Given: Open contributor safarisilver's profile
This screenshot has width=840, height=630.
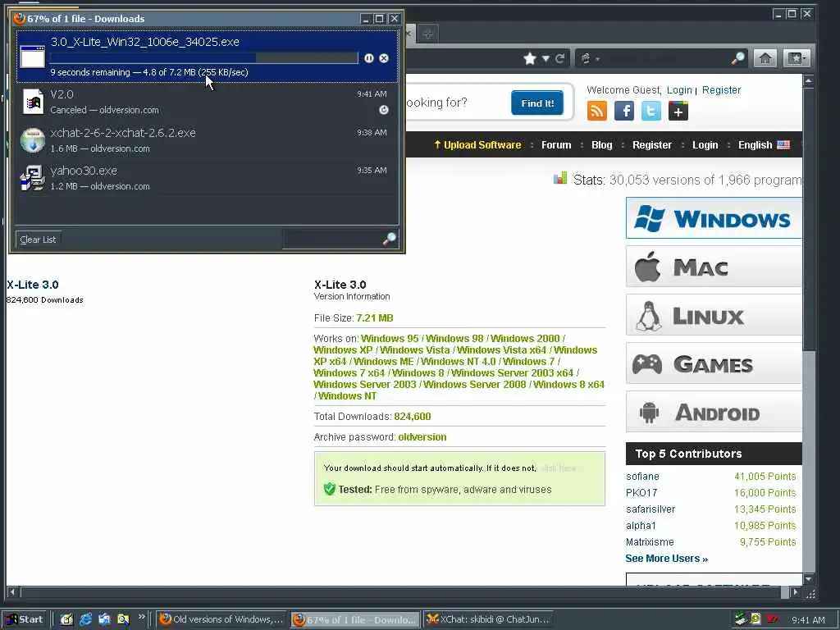Looking at the screenshot, I should [651, 509].
